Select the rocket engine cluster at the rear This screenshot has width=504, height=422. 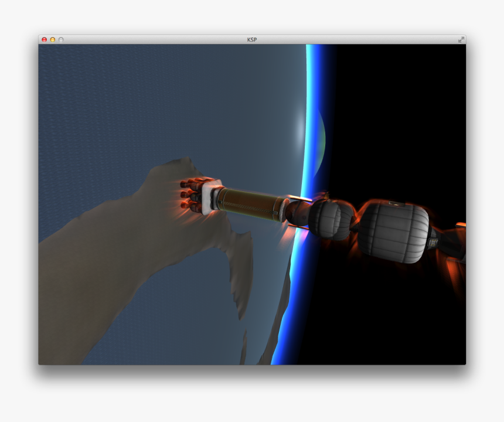[x=192, y=193]
